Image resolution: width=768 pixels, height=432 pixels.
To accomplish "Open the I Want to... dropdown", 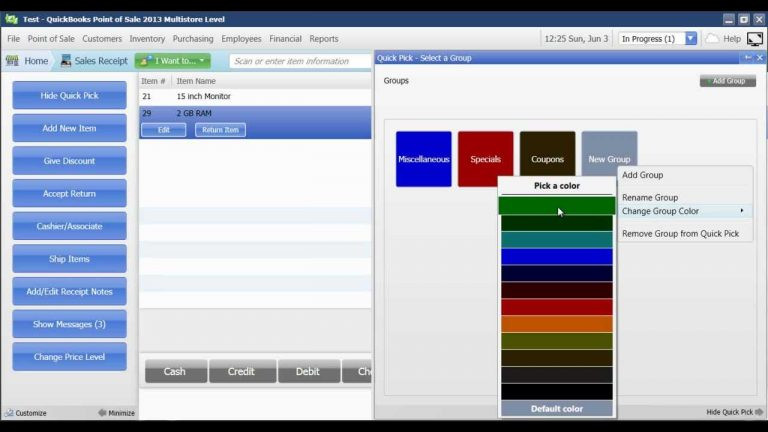I will 173,61.
